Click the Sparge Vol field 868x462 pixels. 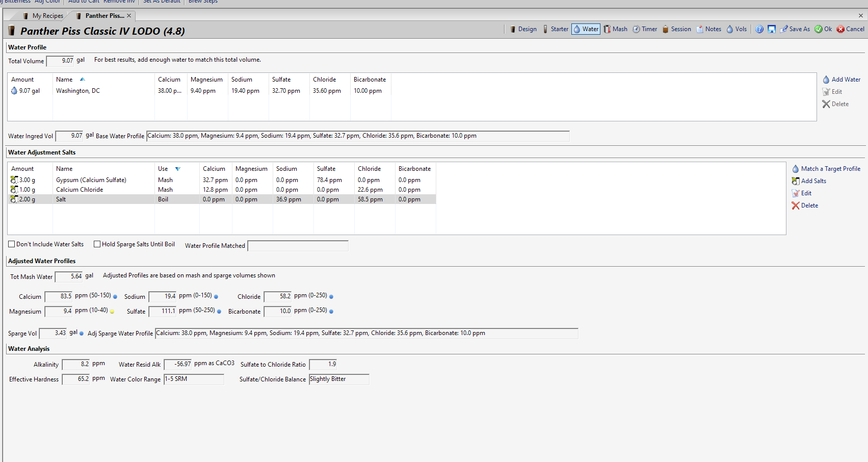54,333
